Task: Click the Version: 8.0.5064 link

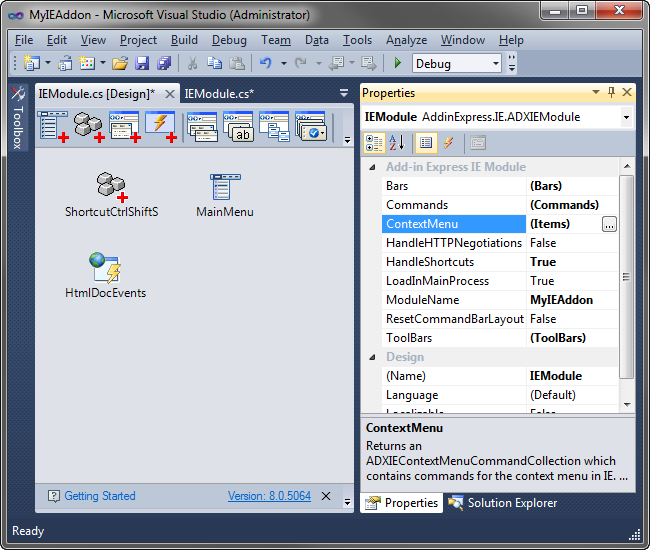Action: [x=269, y=496]
